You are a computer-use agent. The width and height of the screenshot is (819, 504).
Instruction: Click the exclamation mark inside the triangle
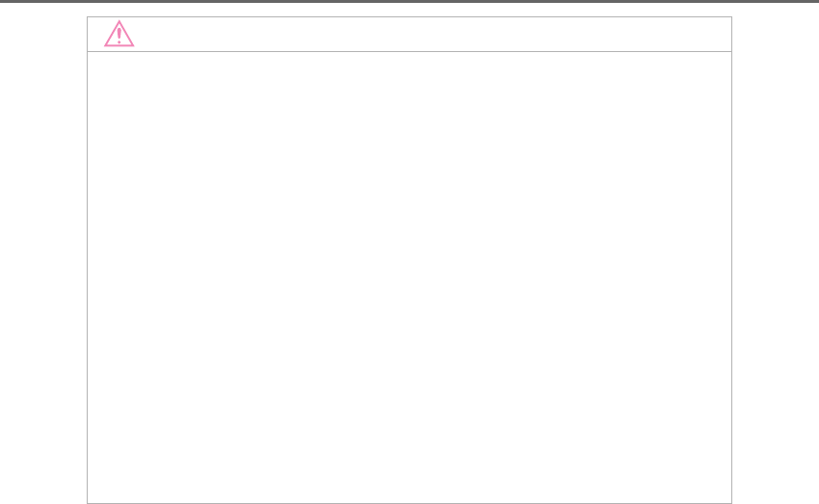(119, 36)
